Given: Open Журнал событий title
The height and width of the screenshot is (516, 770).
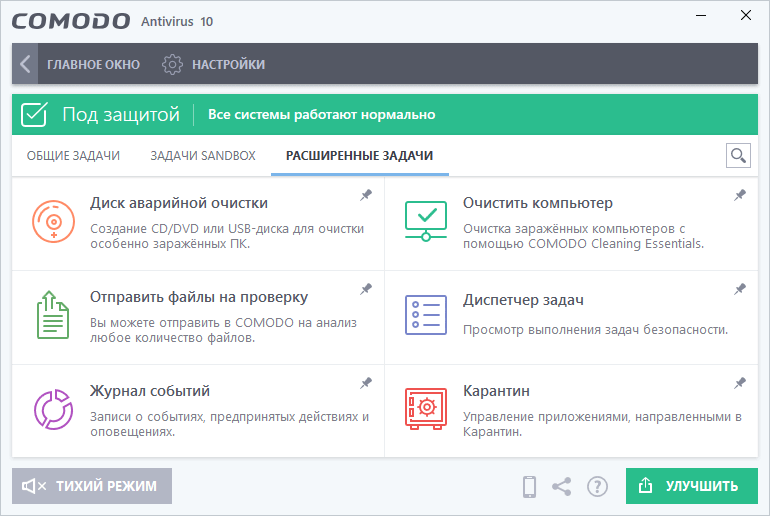Looking at the screenshot, I should tap(150, 391).
